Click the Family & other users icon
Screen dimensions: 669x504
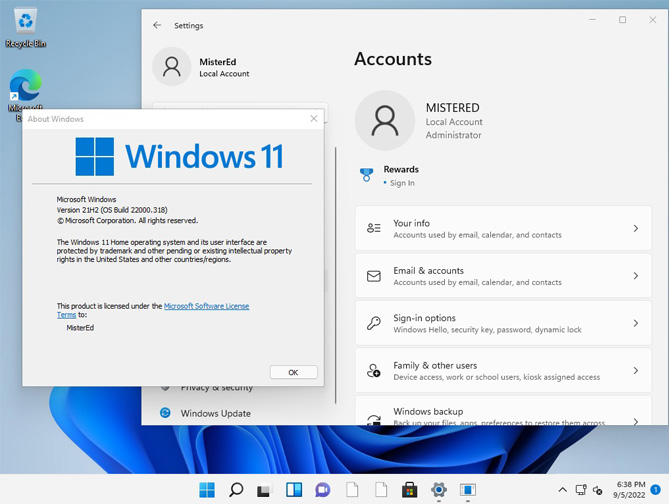[x=374, y=370]
